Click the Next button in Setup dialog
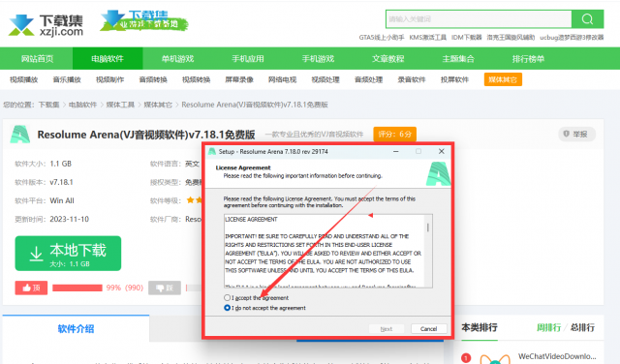 387,329
